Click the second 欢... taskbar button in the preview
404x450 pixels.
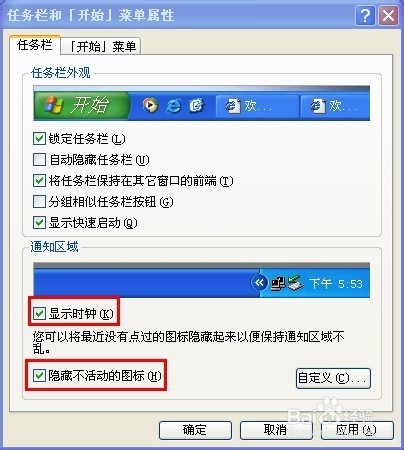(x=335, y=106)
